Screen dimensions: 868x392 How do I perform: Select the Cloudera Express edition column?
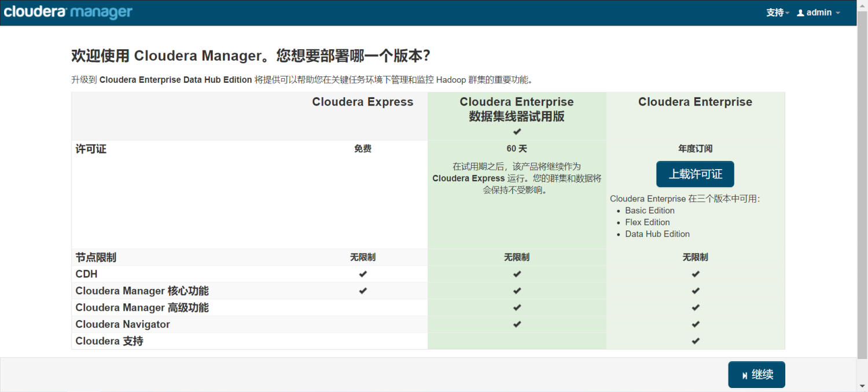[363, 102]
